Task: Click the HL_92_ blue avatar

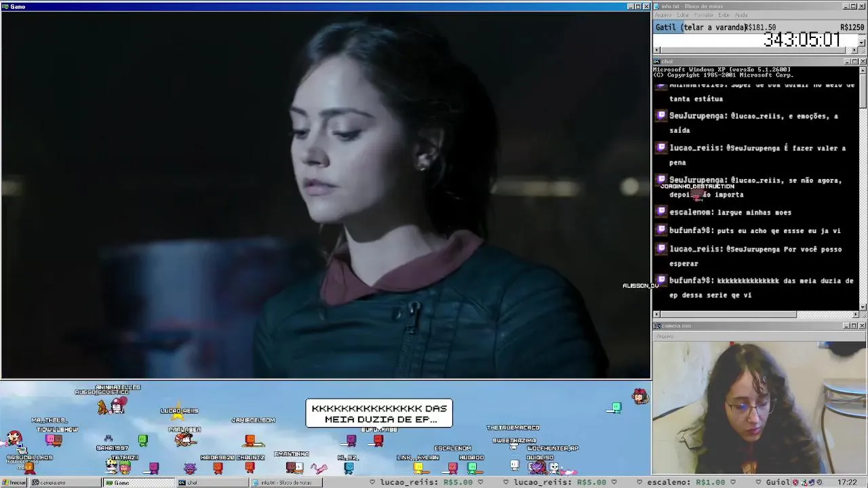Action: coord(349,468)
